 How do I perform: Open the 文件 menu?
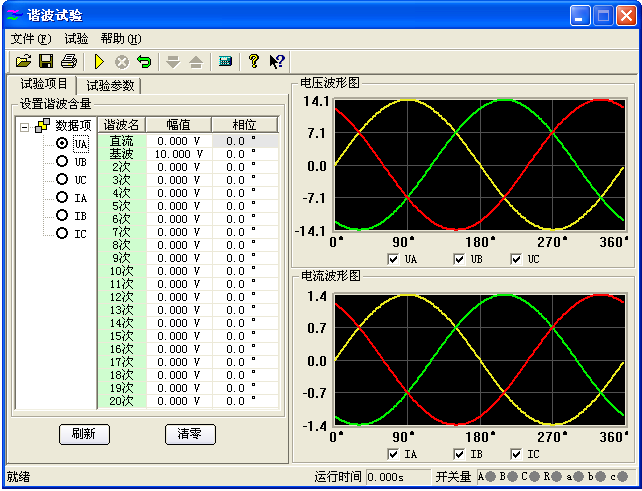click(x=30, y=38)
